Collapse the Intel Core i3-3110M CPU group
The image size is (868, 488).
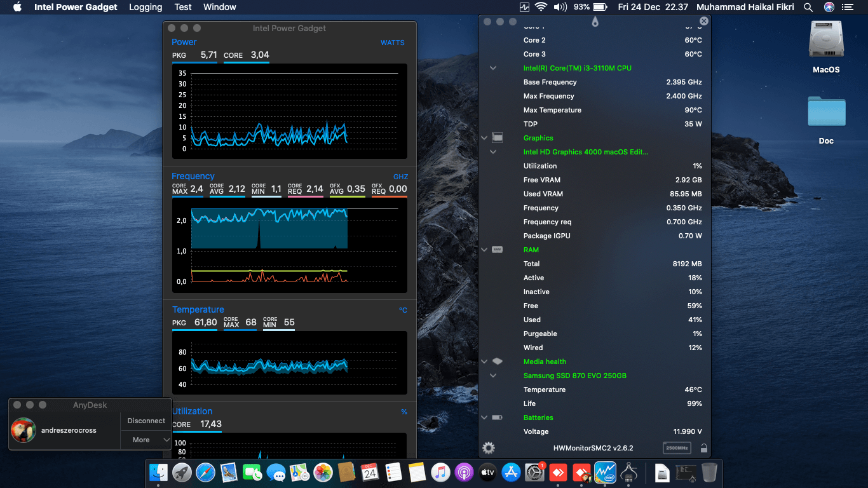coord(493,68)
